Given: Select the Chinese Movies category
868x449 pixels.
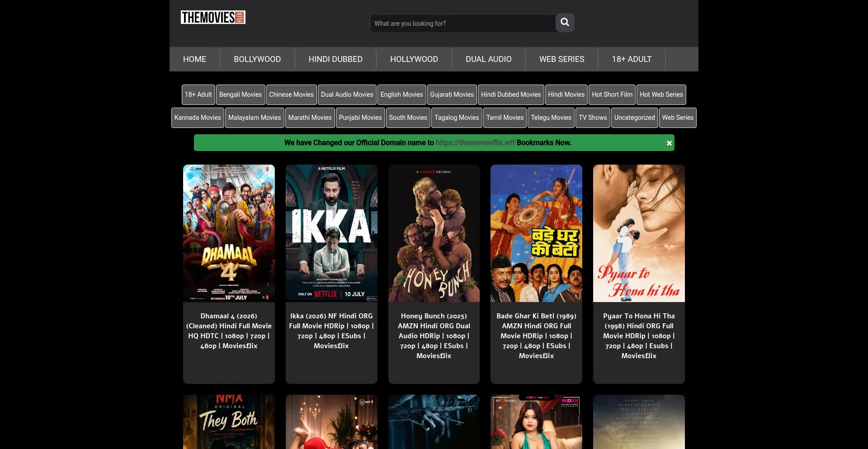Looking at the screenshot, I should pyautogui.click(x=291, y=95).
